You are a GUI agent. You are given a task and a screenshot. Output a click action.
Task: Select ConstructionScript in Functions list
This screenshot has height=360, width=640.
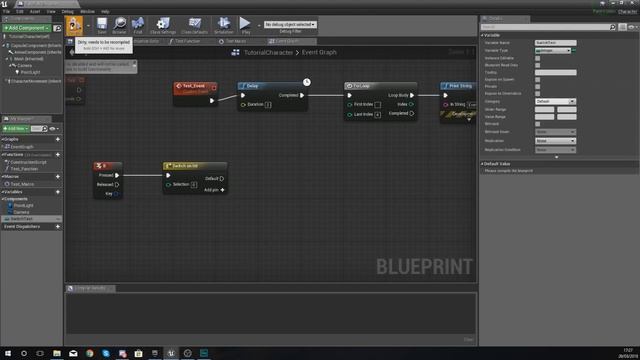(x=28, y=162)
